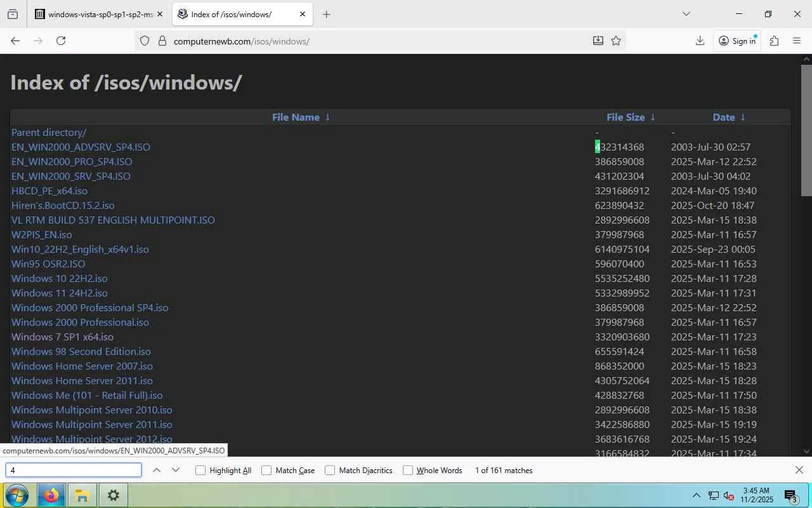
Task: Show site security padlock information
Action: click(x=162, y=41)
